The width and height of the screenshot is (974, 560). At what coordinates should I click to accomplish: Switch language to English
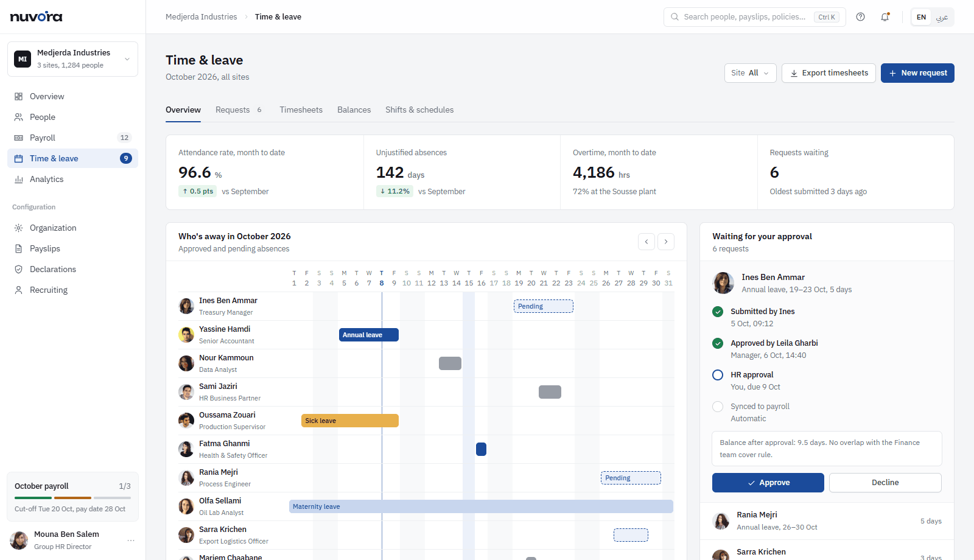(x=921, y=17)
